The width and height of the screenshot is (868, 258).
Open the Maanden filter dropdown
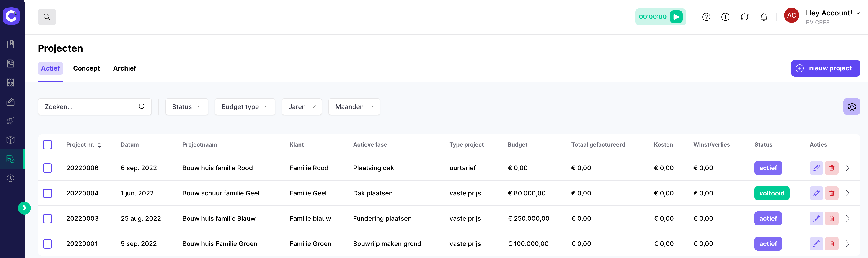click(x=354, y=107)
